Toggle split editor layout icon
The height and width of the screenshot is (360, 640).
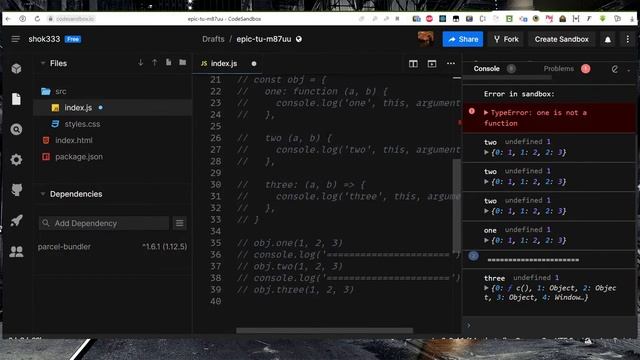coord(413,64)
